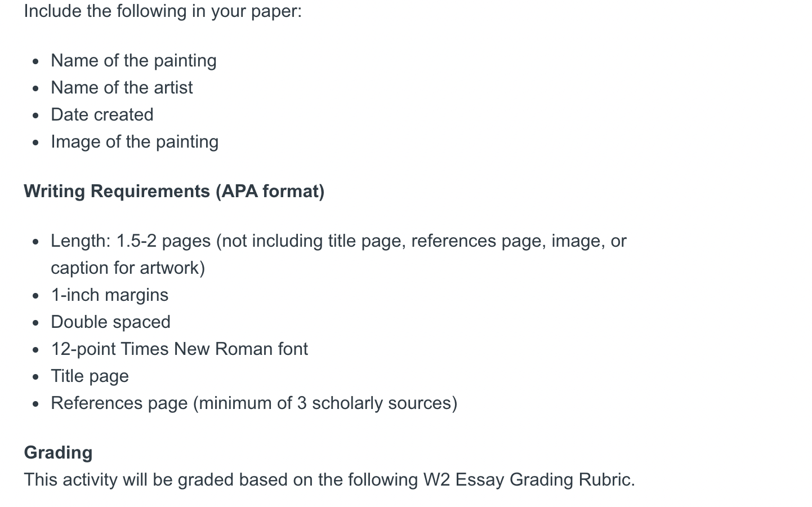Click the words 'APA format' in heading

270,192
